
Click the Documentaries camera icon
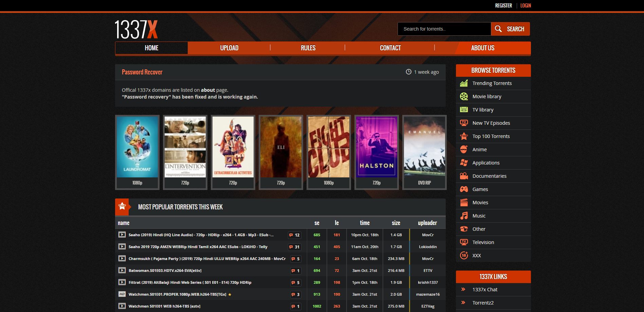pyautogui.click(x=464, y=176)
